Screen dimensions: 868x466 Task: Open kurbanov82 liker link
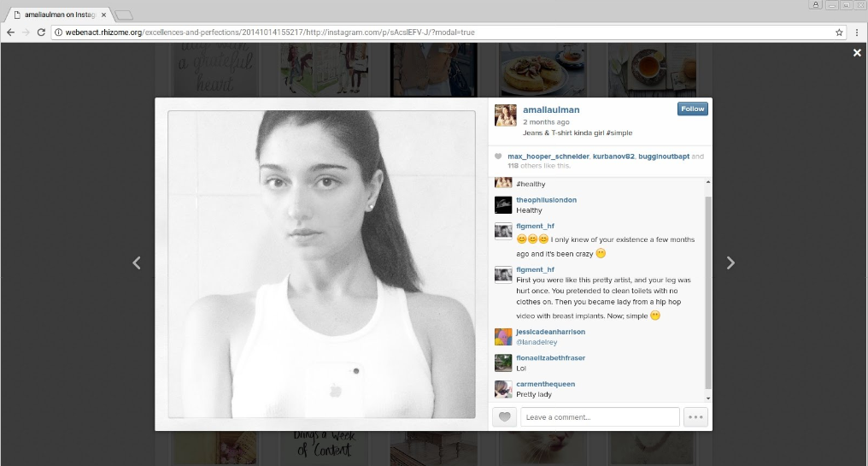tap(613, 156)
